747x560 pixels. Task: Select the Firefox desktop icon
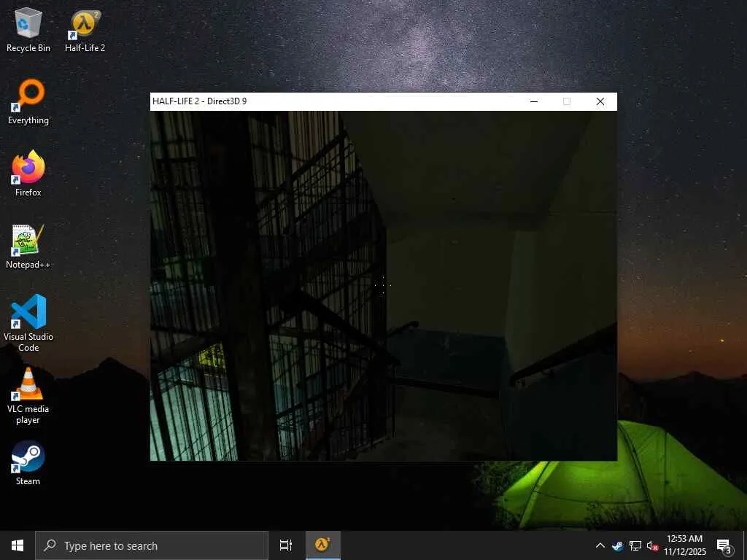pos(28,174)
